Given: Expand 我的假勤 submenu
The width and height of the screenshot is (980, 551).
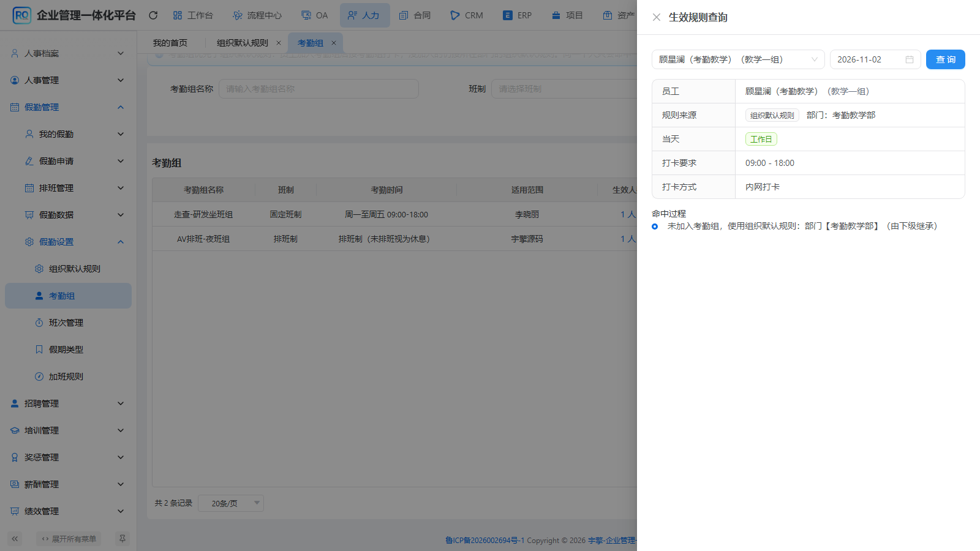Looking at the screenshot, I should [x=68, y=134].
